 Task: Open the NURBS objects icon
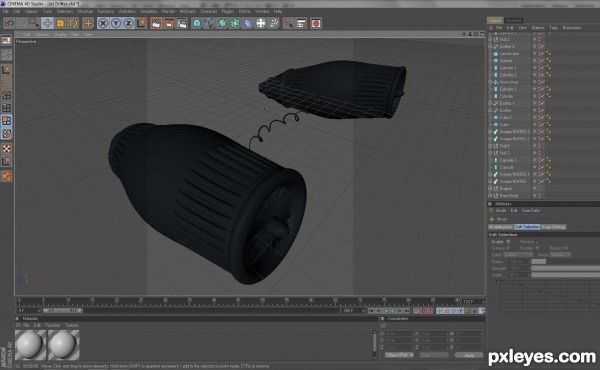tap(222, 23)
